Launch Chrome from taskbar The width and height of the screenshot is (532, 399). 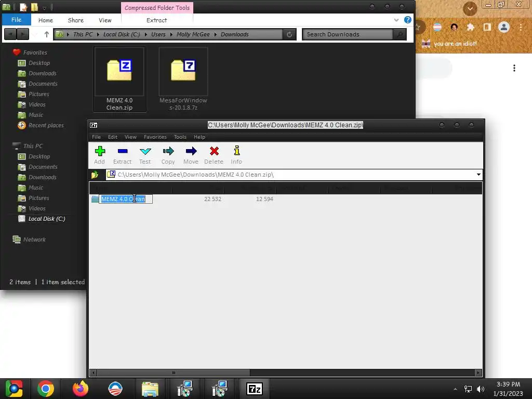(46, 389)
